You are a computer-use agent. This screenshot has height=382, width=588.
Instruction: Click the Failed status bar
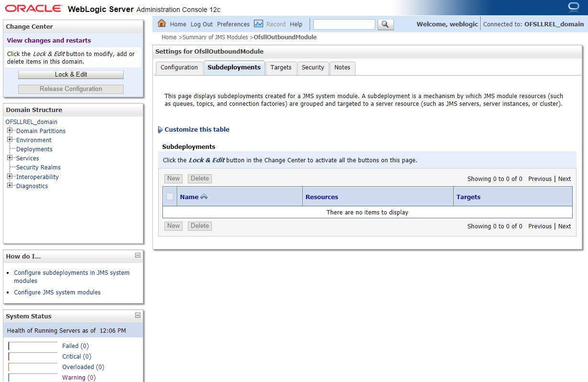coord(33,346)
